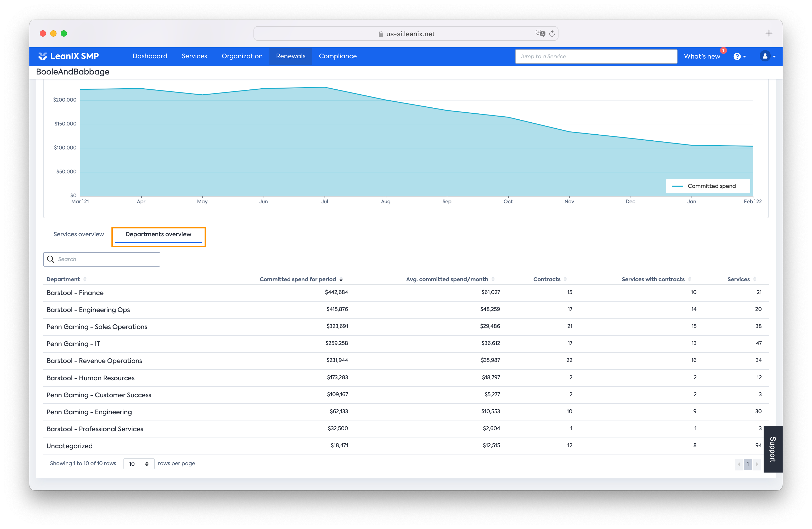The height and width of the screenshot is (529, 812).
Task: Open rows per page dropdown
Action: [x=139, y=464]
